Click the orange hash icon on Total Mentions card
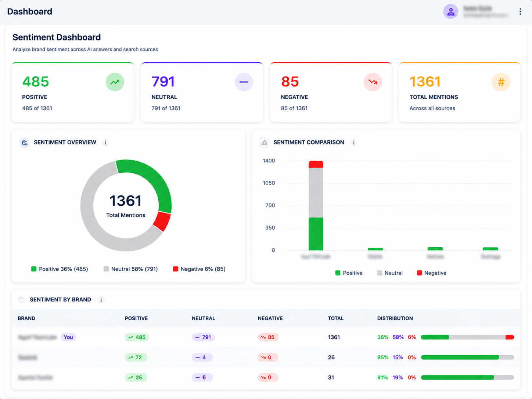Screen dimensions: 532x399 tap(501, 82)
